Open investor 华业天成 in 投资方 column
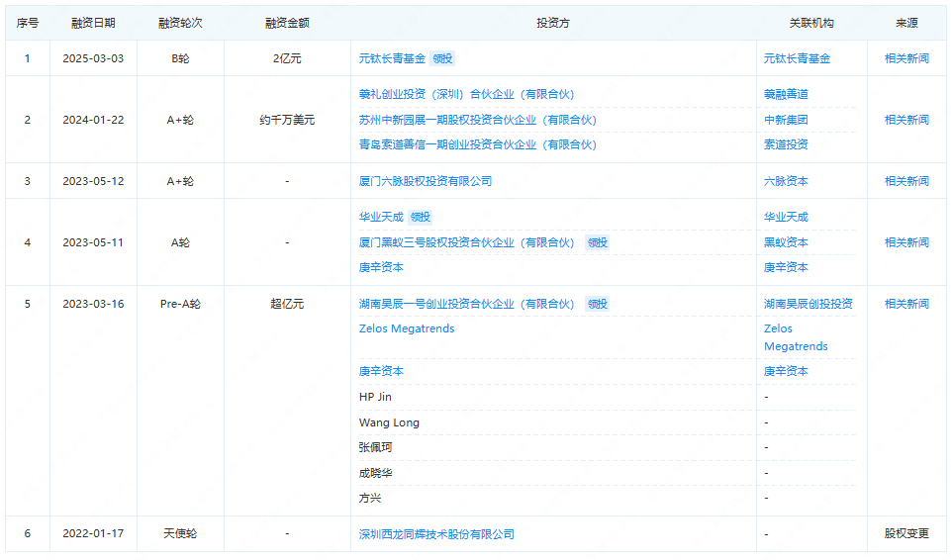The width and height of the screenshot is (951, 560). click(381, 217)
